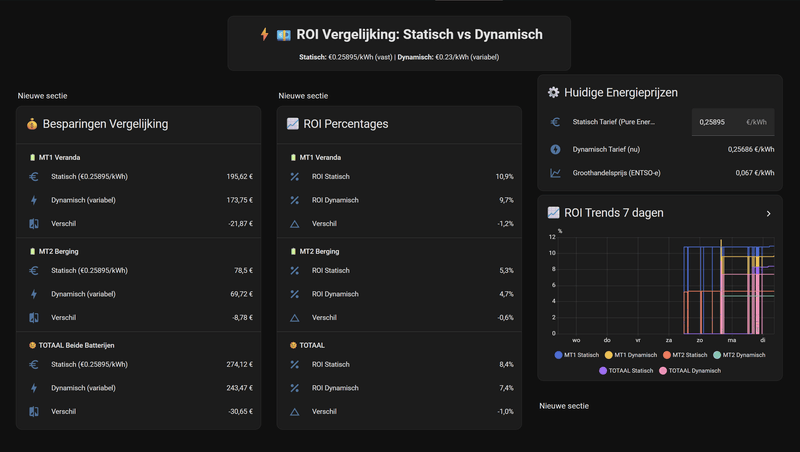The image size is (800, 452).
Task: Click Groothandelsprijs chart-line icon
Action: (x=555, y=173)
